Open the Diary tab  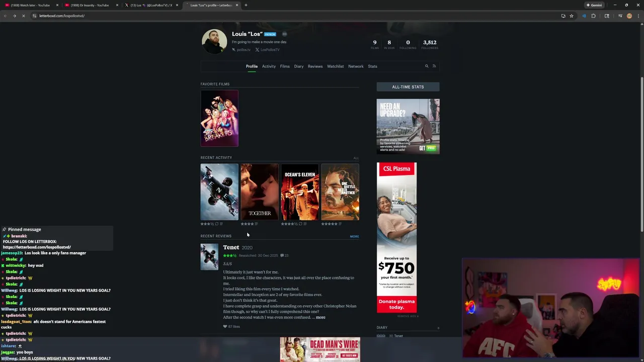pos(299,66)
